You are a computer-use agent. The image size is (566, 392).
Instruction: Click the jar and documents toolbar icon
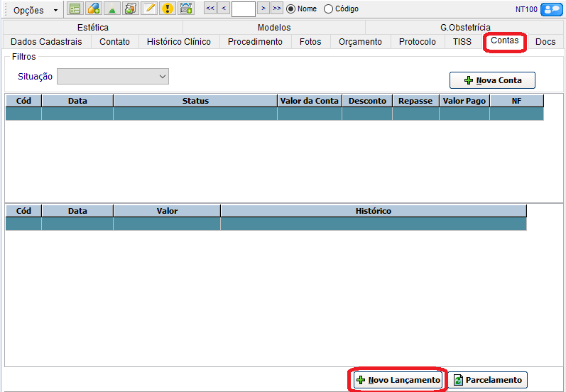click(130, 9)
